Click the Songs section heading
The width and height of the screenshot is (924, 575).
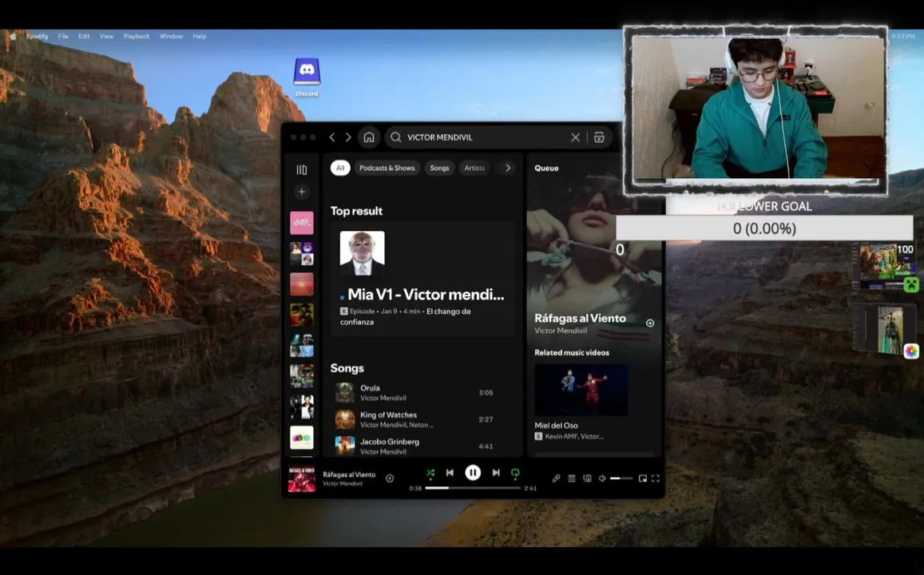pos(347,368)
